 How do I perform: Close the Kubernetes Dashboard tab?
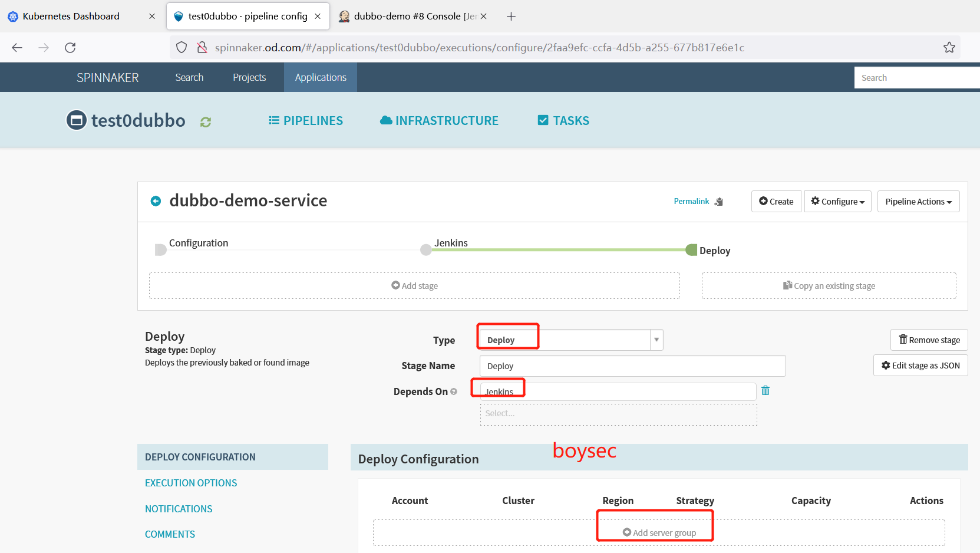(152, 17)
